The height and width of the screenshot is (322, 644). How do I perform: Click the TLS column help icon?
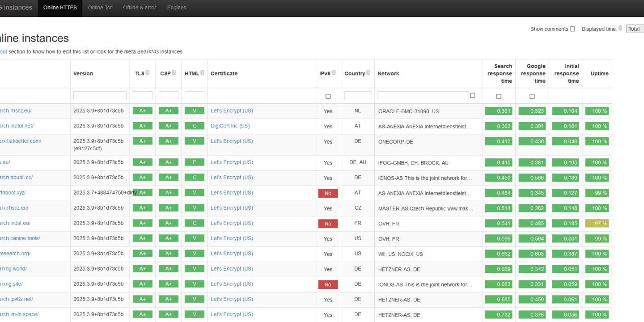point(147,72)
